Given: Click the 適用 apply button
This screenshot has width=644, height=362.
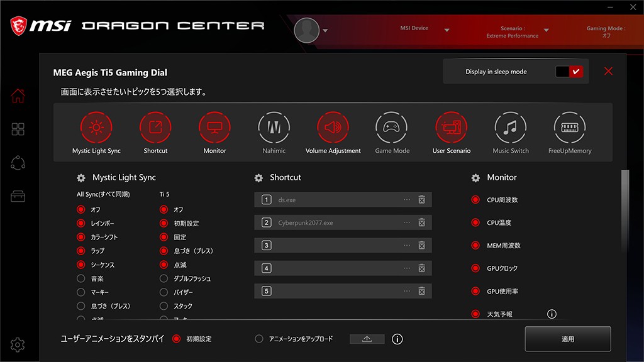Looking at the screenshot, I should [568, 339].
